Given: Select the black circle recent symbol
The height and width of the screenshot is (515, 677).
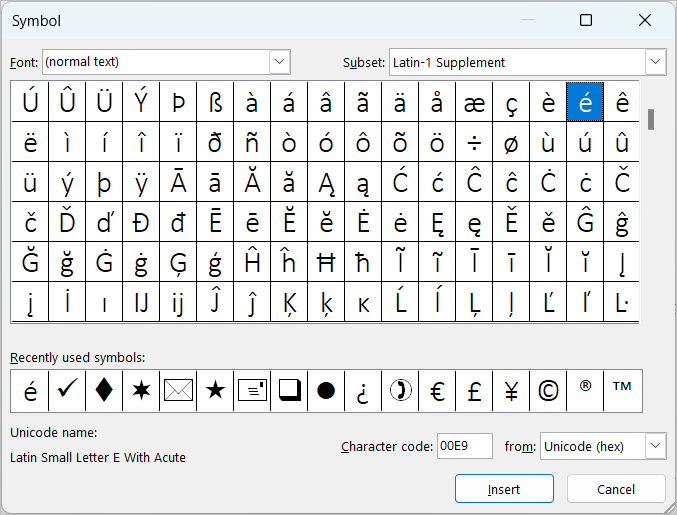Looking at the screenshot, I should (x=326, y=391).
